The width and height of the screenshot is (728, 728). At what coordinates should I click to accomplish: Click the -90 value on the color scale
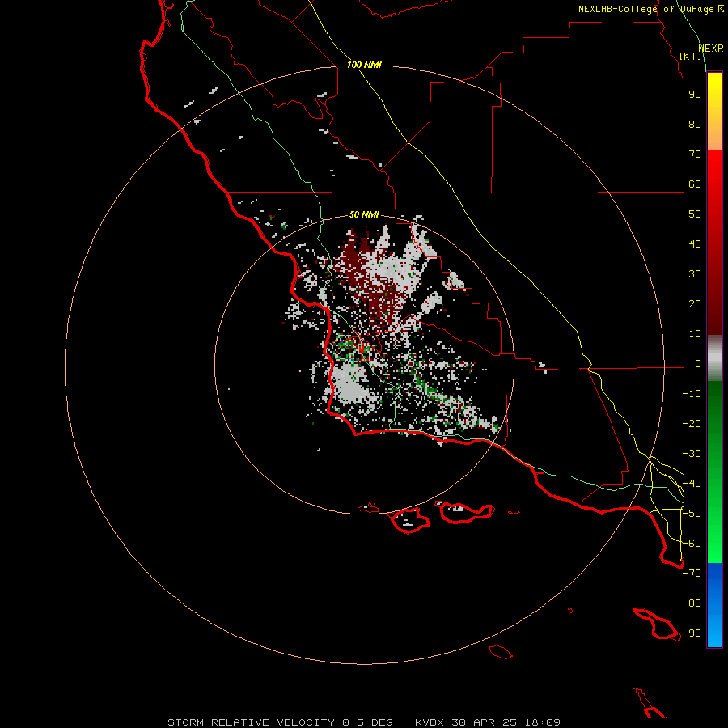pyautogui.click(x=692, y=633)
